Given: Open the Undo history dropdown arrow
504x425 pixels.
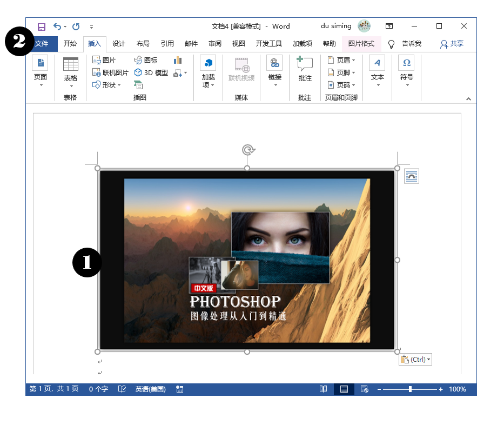Looking at the screenshot, I should click(x=65, y=26).
